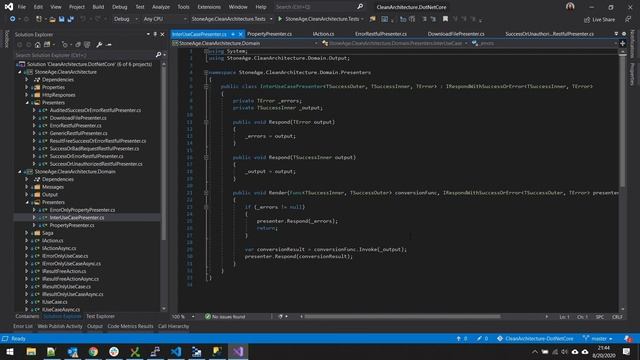
Task: Open the Extensions menu
Action: point(209,7)
